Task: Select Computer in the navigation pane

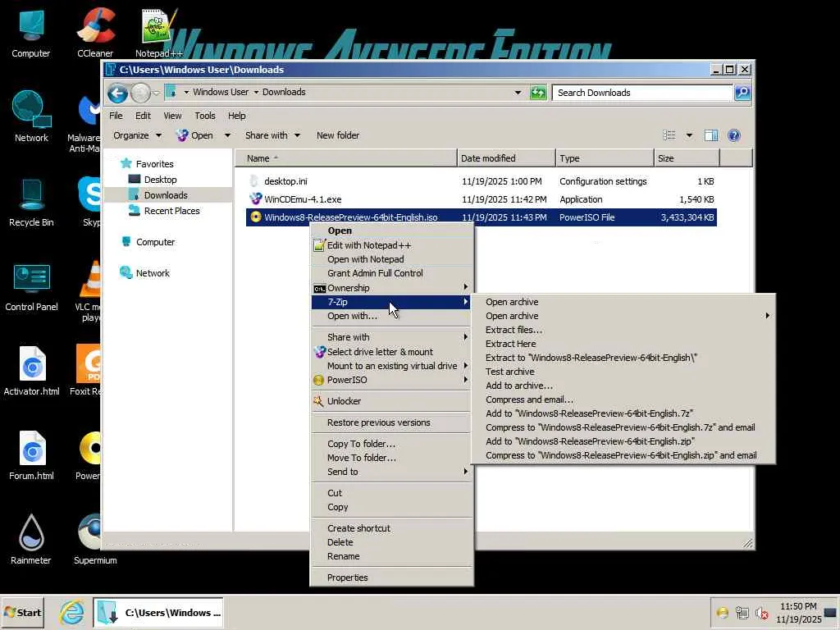Action: coord(155,242)
